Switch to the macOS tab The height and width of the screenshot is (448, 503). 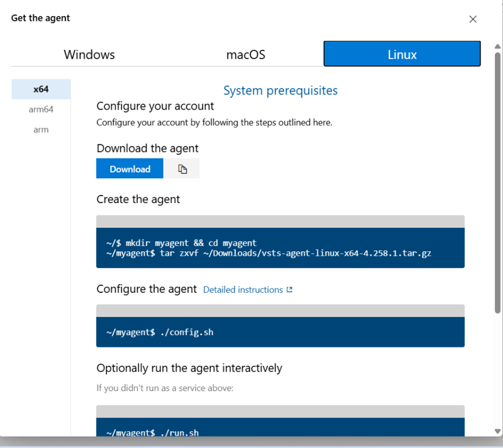[x=246, y=55]
